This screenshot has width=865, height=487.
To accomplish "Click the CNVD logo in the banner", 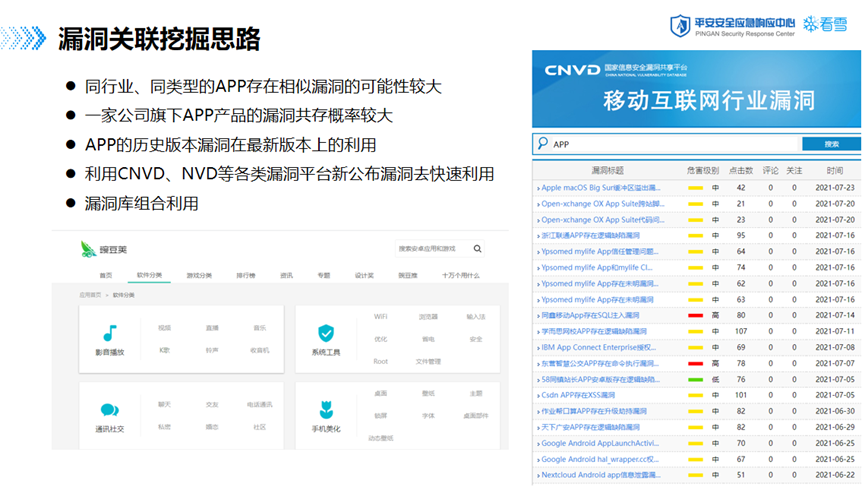I will (572, 70).
